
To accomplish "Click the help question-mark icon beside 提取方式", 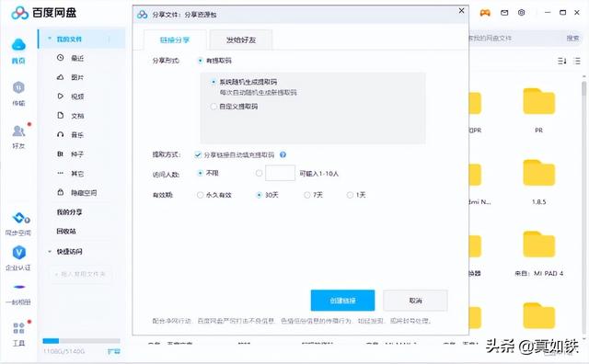I will pyautogui.click(x=283, y=154).
